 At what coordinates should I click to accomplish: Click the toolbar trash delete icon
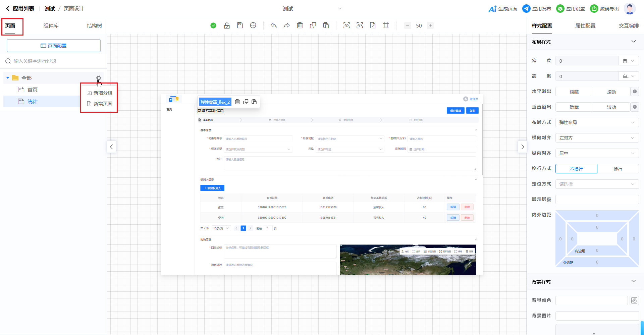300,25
